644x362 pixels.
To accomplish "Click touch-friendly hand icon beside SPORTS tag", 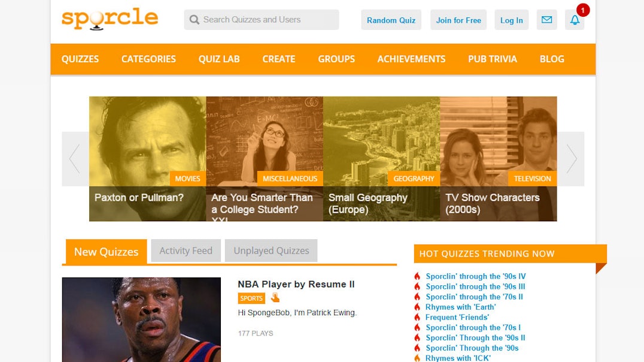I will coord(275,298).
